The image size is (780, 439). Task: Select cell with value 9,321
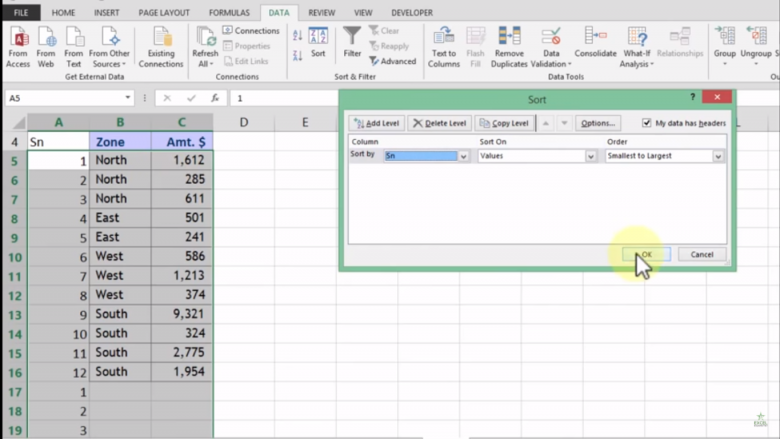click(x=182, y=314)
